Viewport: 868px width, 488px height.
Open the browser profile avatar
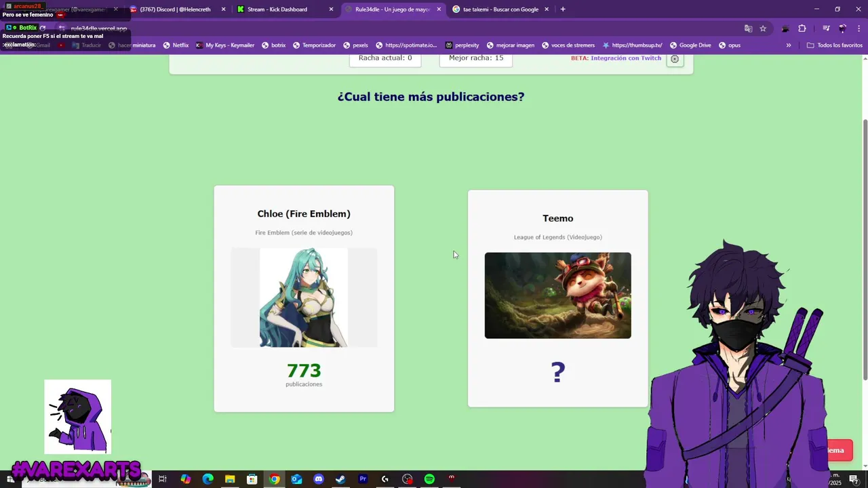click(x=843, y=28)
